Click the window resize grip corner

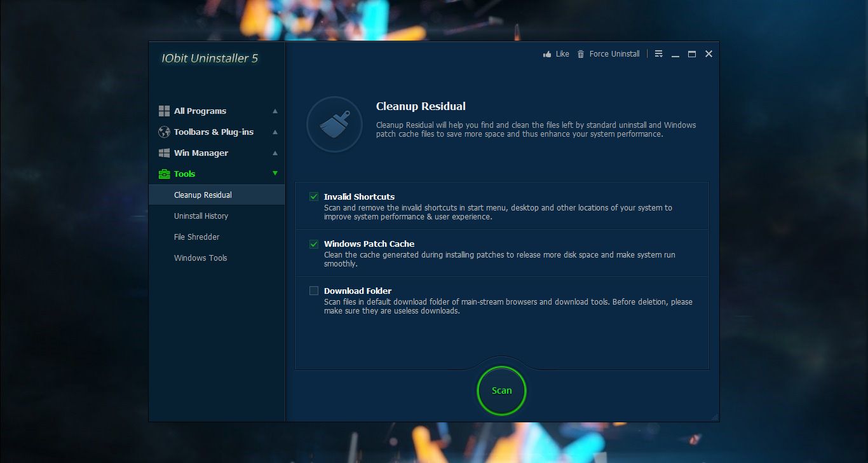[x=715, y=417]
